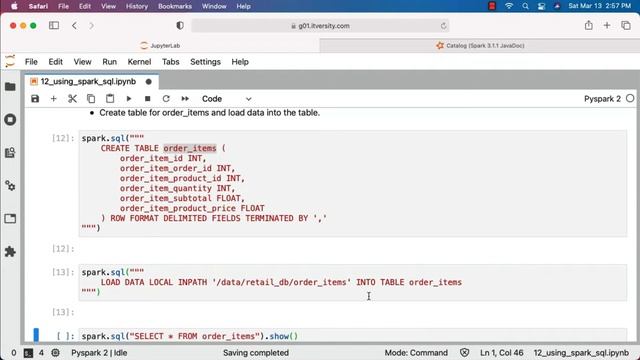640x360 pixels.
Task: Open Safari privacy report shield icon
Action: (x=180, y=25)
